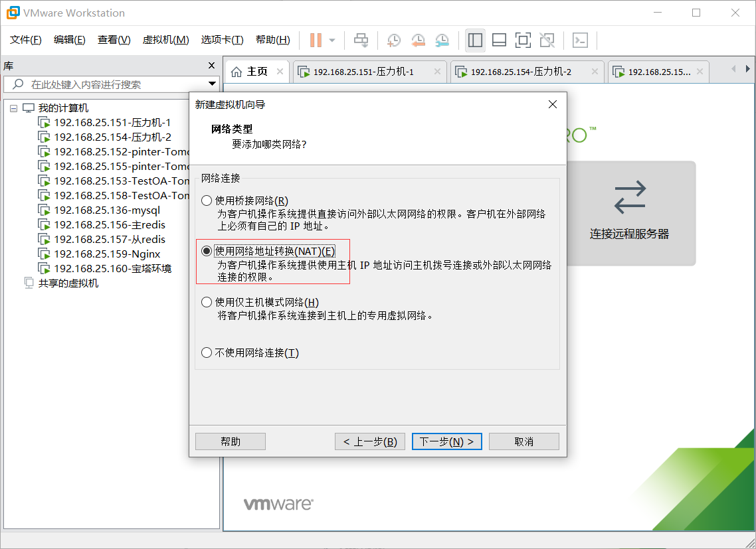Viewport: 756px width, 549px height.
Task: Select 192.168.25.158-TestOA VM in library
Action: coord(114,195)
